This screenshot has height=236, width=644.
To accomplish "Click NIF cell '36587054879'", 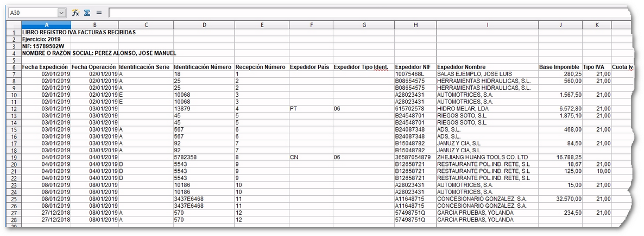I will 413,157.
